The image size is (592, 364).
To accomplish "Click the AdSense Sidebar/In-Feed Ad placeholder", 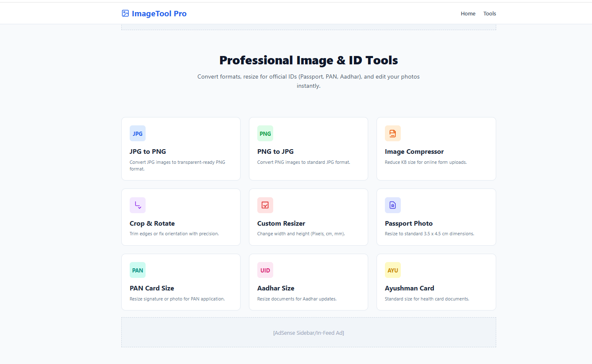I will (308, 333).
